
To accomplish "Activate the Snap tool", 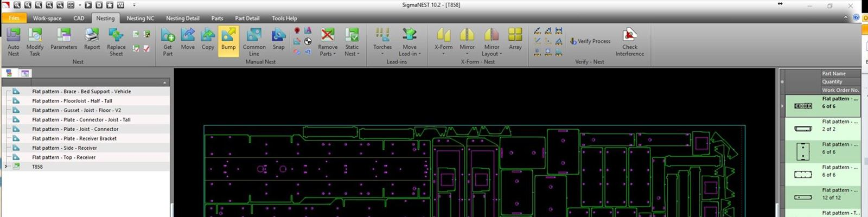I will point(278,39).
